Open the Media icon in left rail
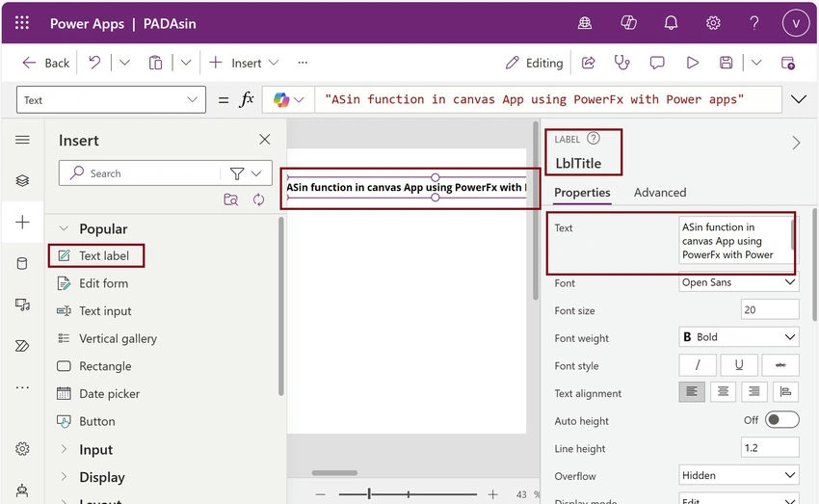The height and width of the screenshot is (504, 819). [22, 305]
